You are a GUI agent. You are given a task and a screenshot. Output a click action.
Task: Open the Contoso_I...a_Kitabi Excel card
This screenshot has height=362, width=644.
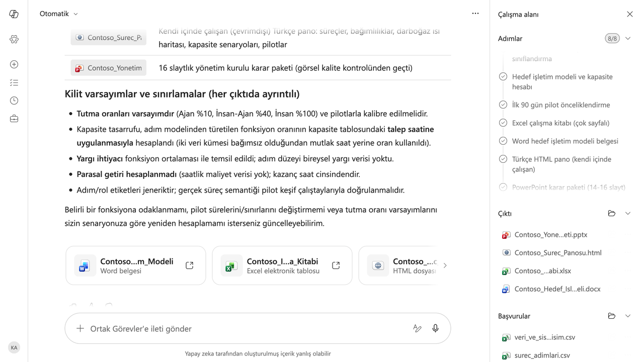tap(282, 265)
